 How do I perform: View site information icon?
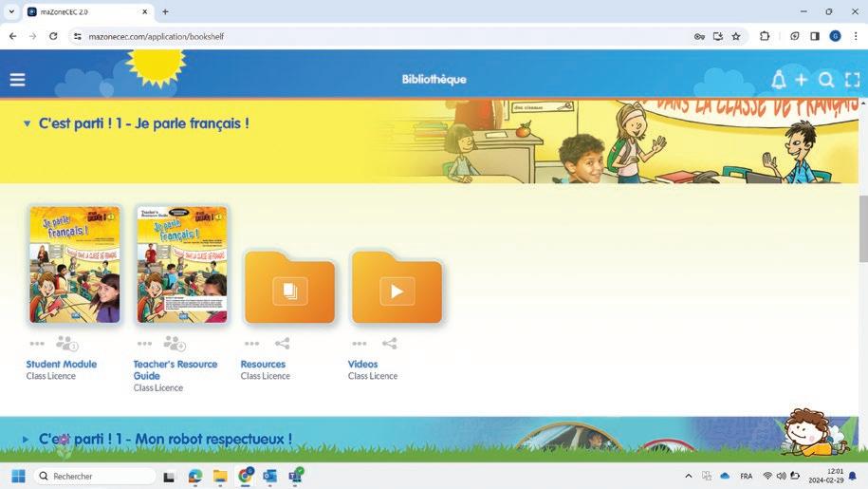pos(78,36)
